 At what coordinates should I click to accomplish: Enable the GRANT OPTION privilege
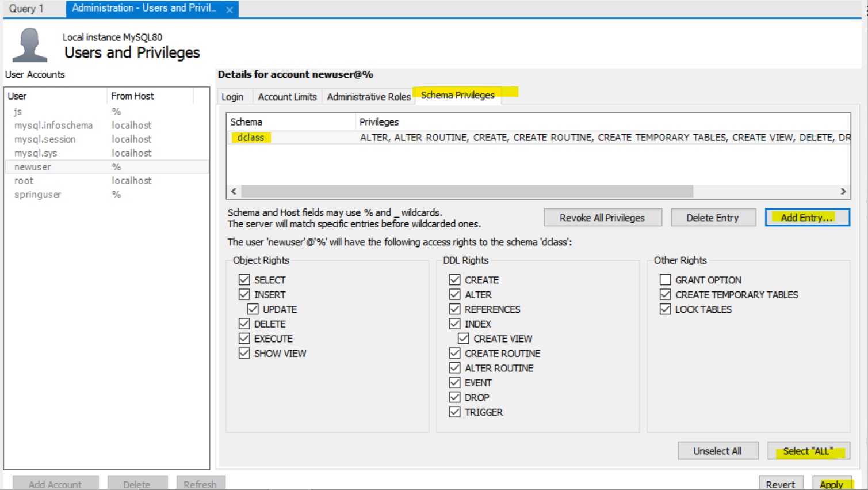coord(665,279)
